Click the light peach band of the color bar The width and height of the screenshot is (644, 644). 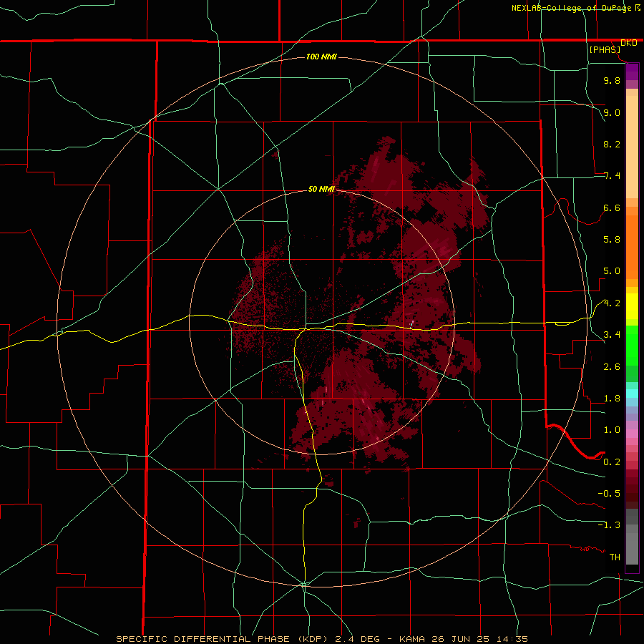[x=632, y=147]
